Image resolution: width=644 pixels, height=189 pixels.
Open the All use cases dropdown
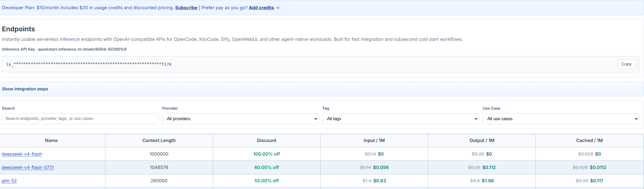561,119
